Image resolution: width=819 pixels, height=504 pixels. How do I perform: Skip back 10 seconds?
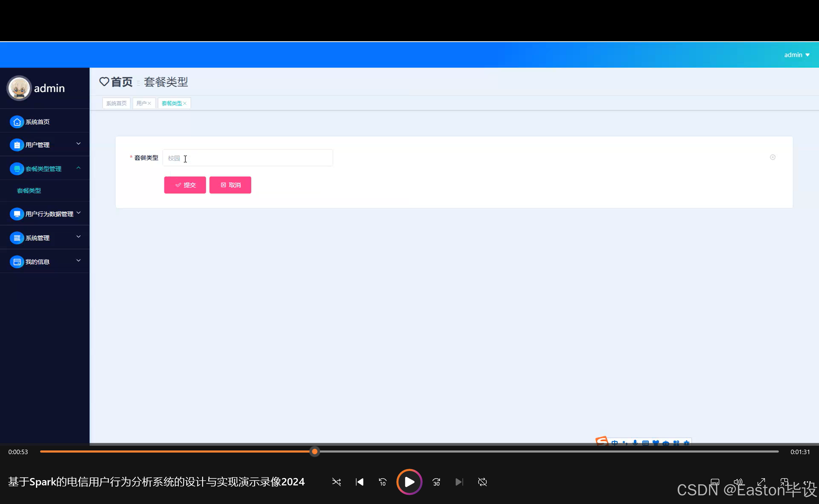pyautogui.click(x=382, y=482)
